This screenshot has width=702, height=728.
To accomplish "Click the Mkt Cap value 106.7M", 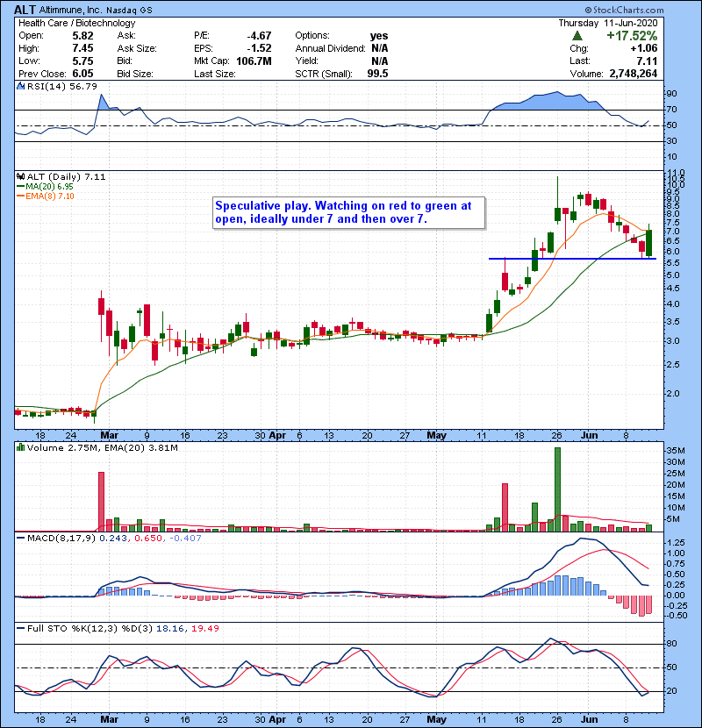I will point(254,61).
